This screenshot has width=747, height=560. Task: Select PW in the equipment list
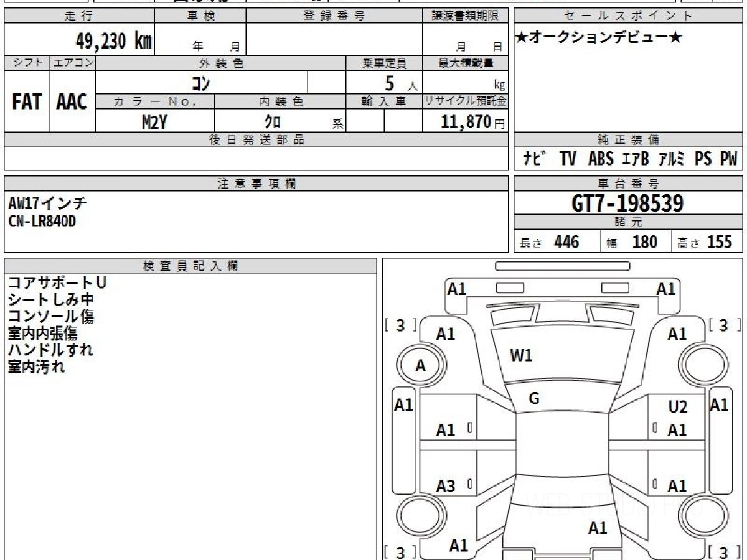pos(728,159)
